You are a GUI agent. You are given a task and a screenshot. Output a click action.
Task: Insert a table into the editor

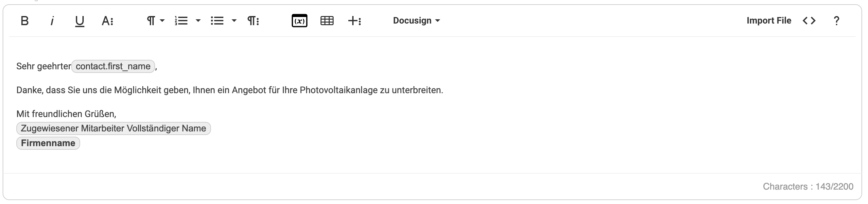click(x=327, y=21)
